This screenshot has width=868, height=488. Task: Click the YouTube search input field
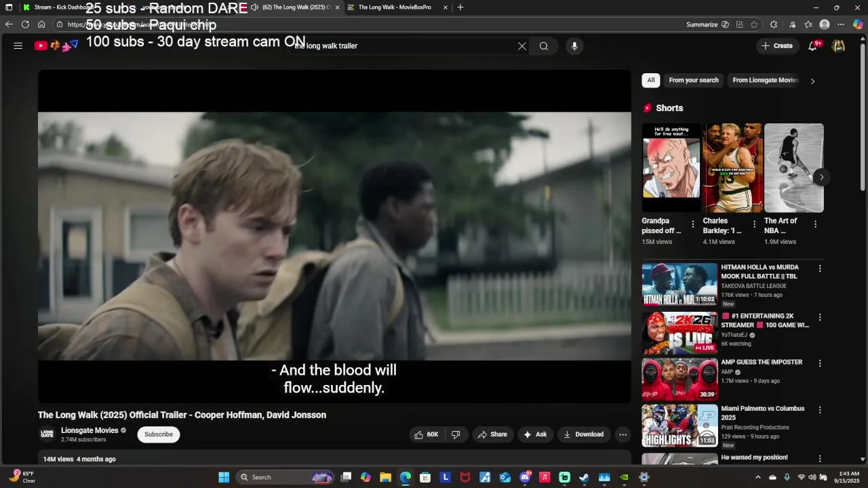coord(401,46)
